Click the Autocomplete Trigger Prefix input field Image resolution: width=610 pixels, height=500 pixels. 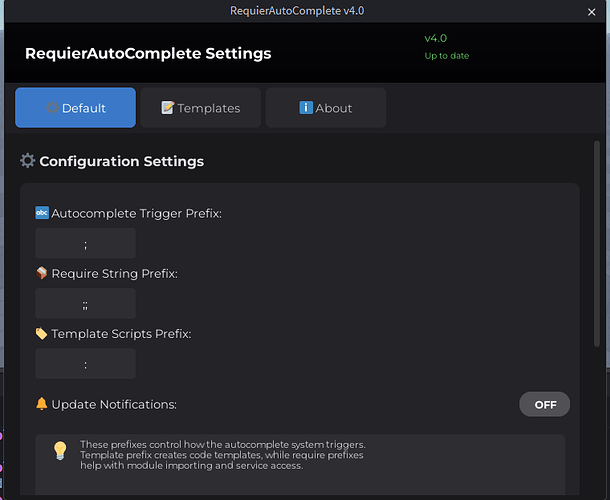[x=85, y=244]
